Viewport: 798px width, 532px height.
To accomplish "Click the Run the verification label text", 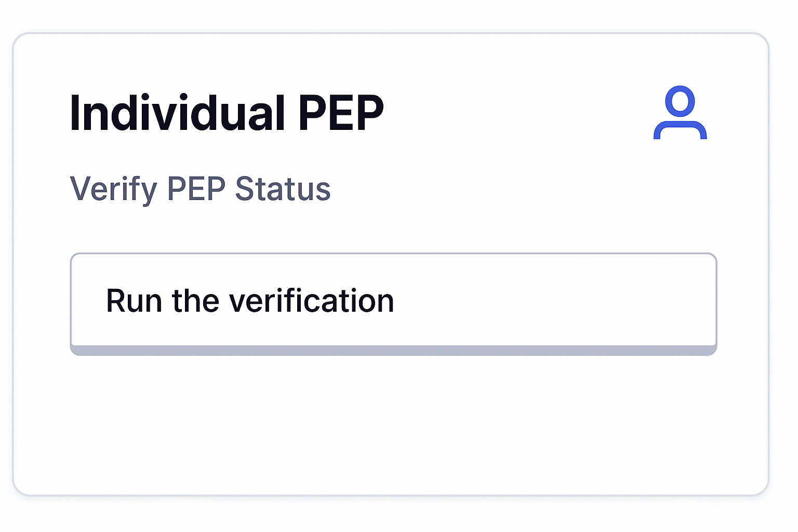I will coord(250,301).
